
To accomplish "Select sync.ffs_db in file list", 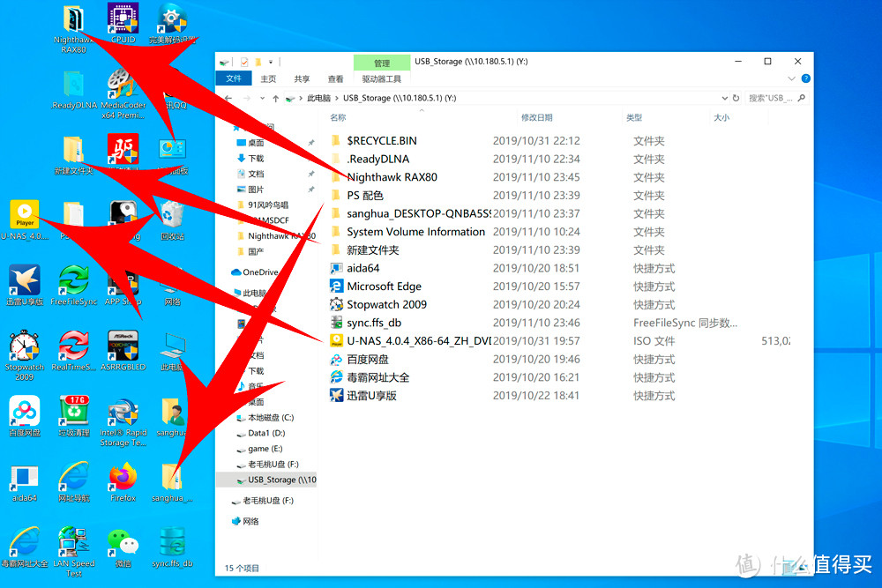I will pyautogui.click(x=374, y=323).
